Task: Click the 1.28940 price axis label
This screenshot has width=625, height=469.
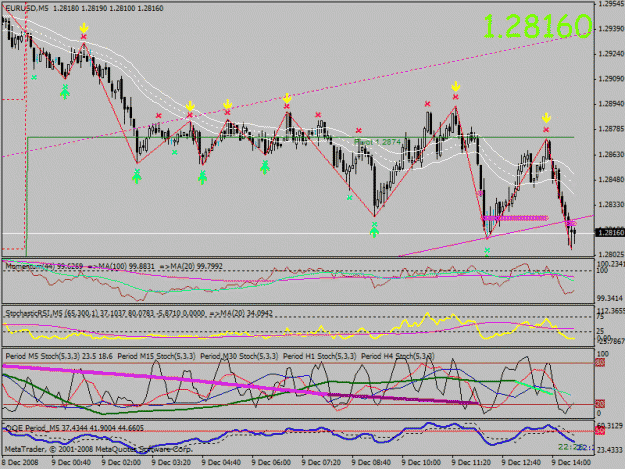Action: click(611, 104)
